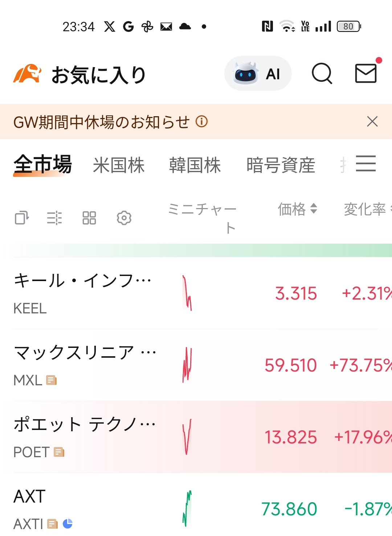Open the KEEL stock row
This screenshot has width=392, height=536.
83,293
